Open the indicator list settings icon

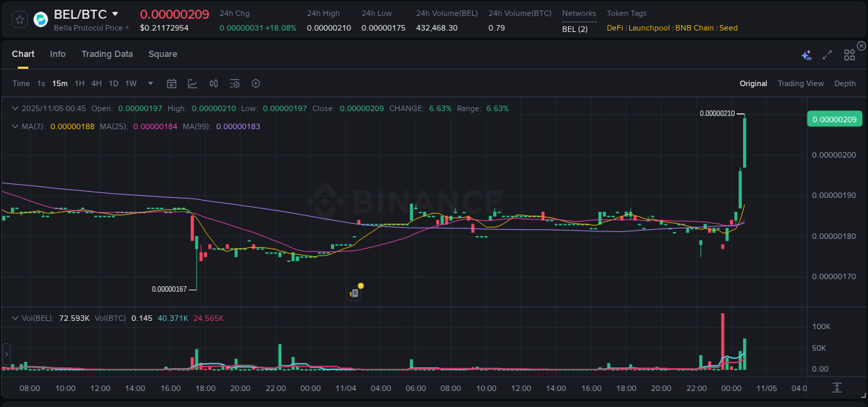[235, 83]
